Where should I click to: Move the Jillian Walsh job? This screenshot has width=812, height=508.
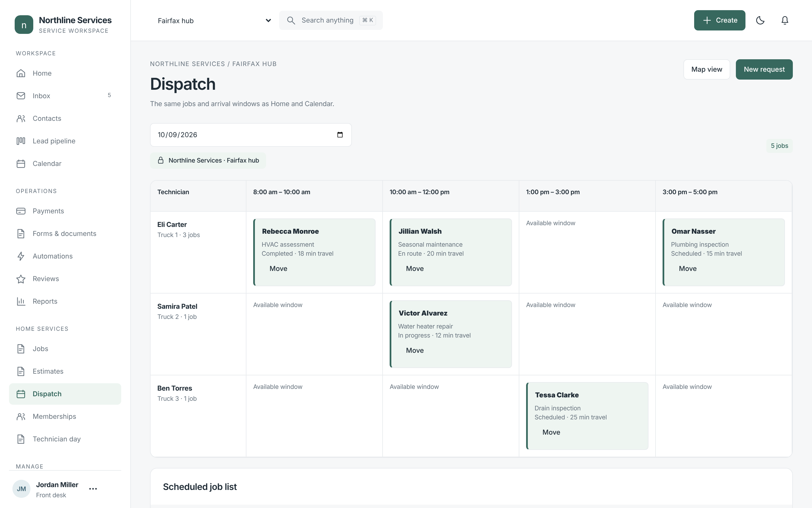coord(415,268)
